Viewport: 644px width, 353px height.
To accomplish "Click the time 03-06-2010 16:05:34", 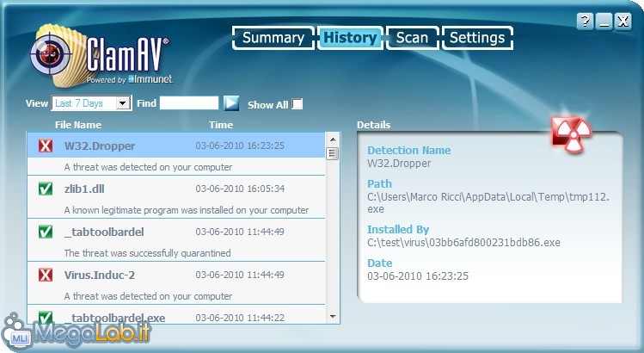I will click(240, 189).
